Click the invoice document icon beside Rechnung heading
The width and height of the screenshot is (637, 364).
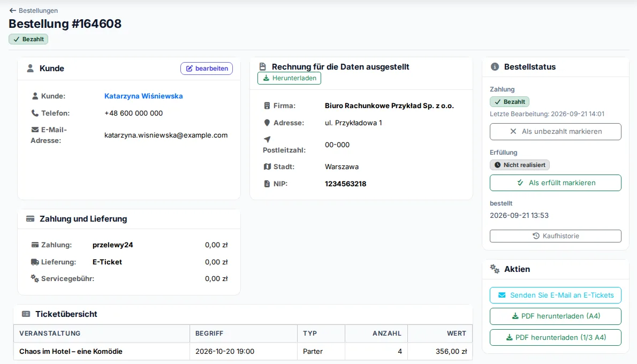coord(263,66)
